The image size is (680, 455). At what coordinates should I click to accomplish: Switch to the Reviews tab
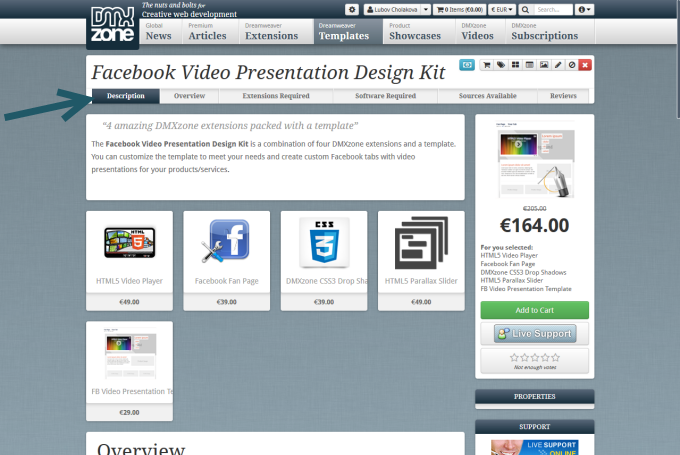click(563, 96)
